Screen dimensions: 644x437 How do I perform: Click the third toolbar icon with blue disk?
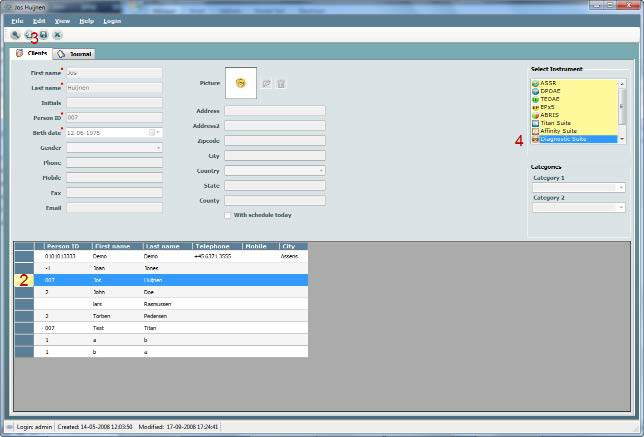(44, 35)
